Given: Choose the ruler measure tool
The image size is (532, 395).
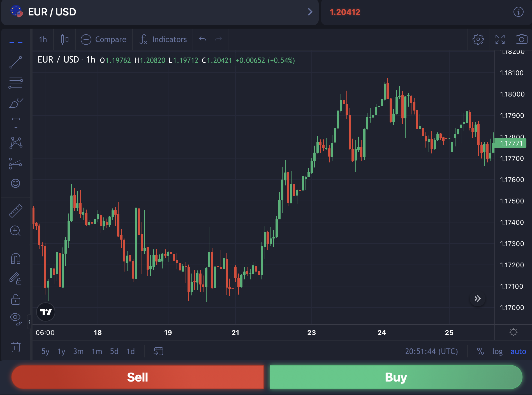Looking at the screenshot, I should [16, 211].
